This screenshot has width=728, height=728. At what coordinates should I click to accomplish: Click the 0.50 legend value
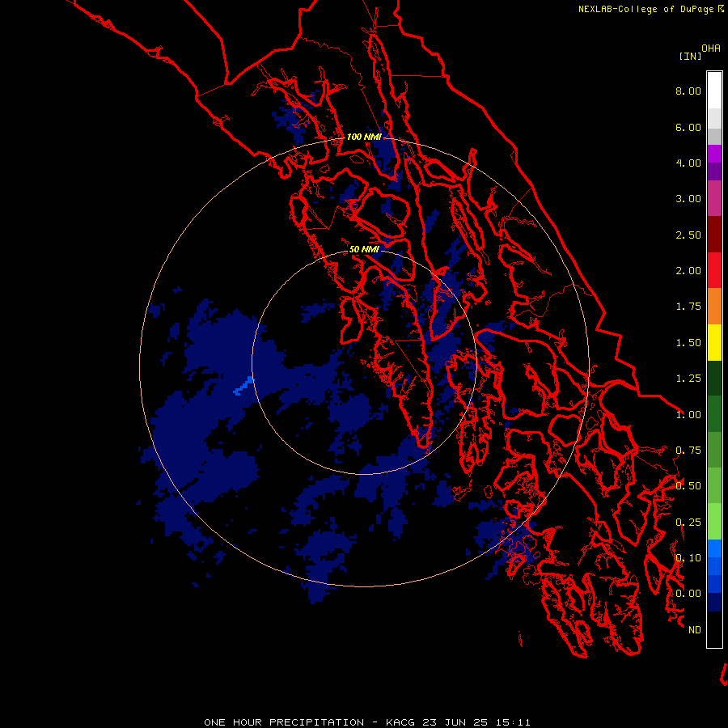(x=688, y=486)
